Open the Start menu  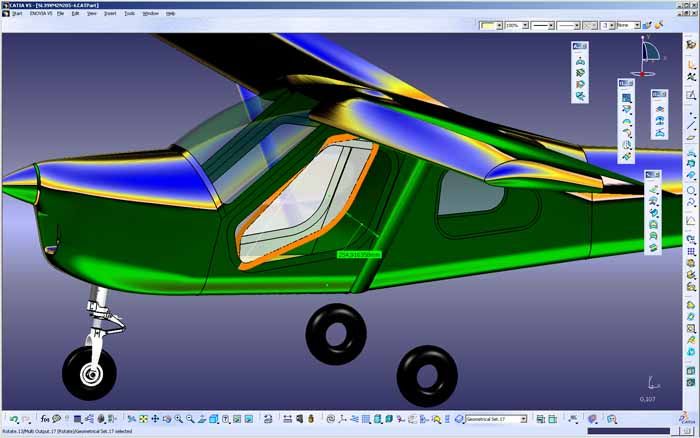[17, 14]
